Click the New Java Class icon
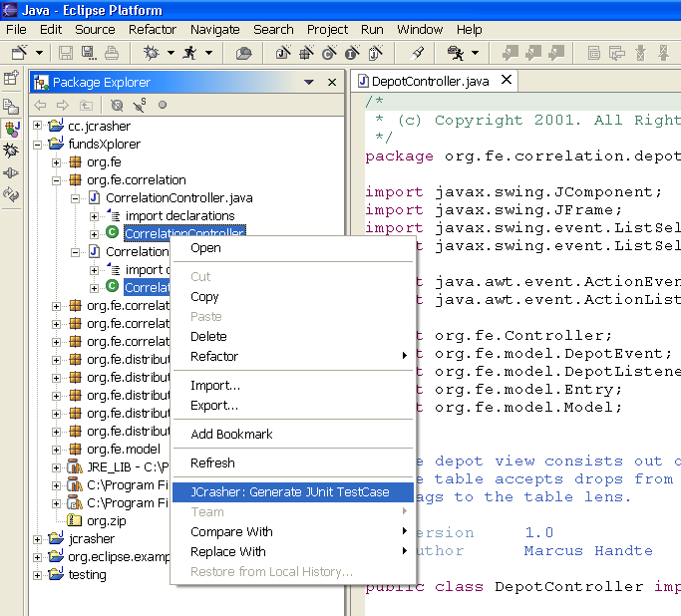The image size is (681, 616). (330, 53)
